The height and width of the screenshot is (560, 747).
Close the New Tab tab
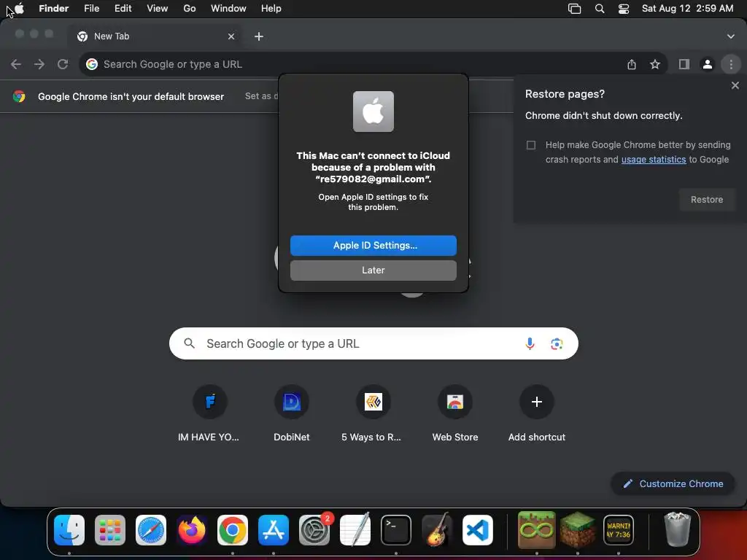[x=231, y=36]
